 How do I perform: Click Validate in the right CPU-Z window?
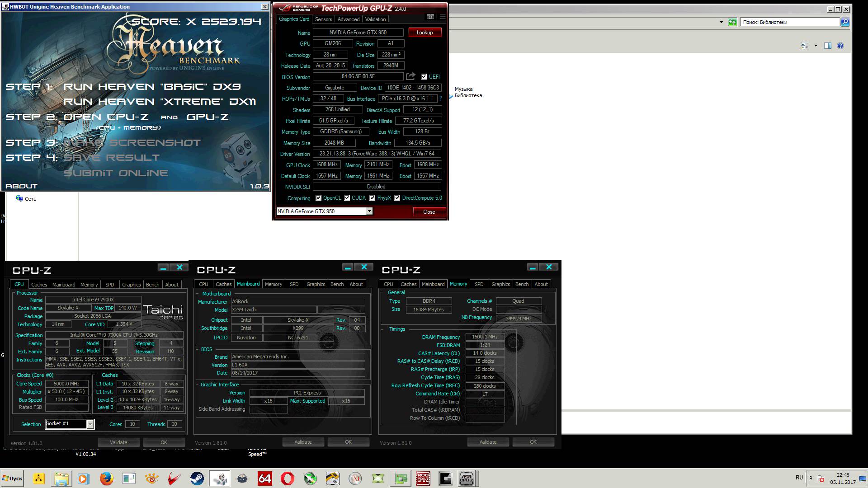[488, 442]
